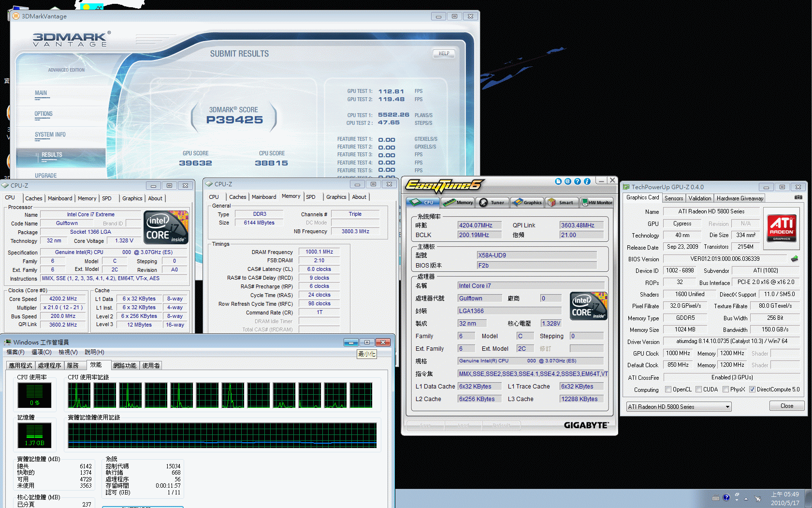Image resolution: width=812 pixels, height=508 pixels.
Task: Click DRAM Frequency value 1000.1 MHz
Action: pyautogui.click(x=319, y=252)
